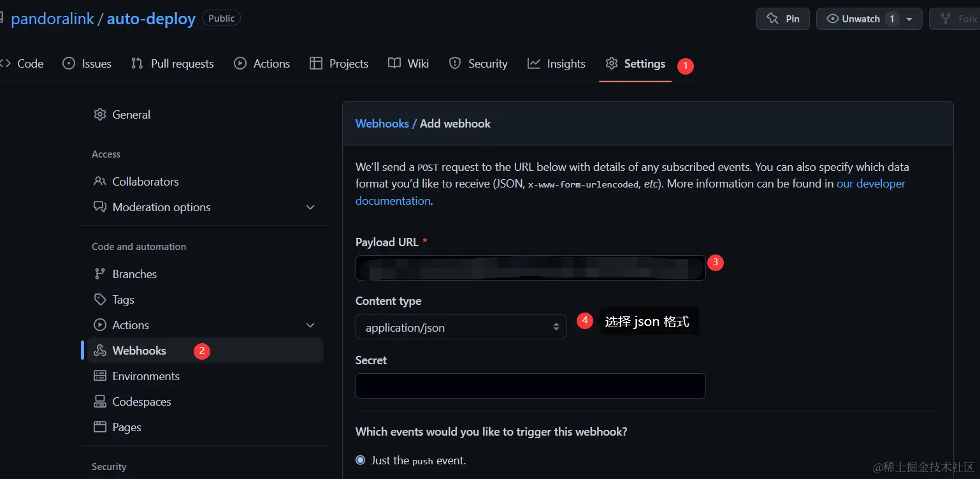
Task: Open the Content type application/json dropdown
Action: click(x=461, y=327)
